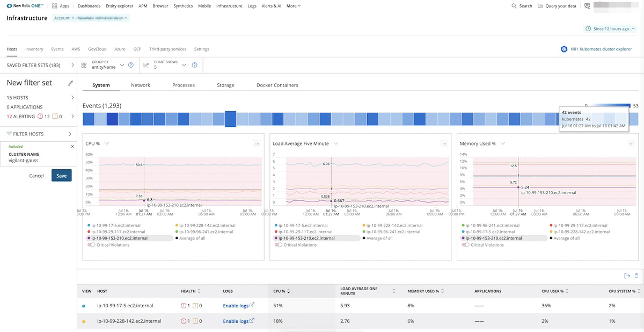
Task: Open the Memory Used % chart options menu
Action: (631, 143)
